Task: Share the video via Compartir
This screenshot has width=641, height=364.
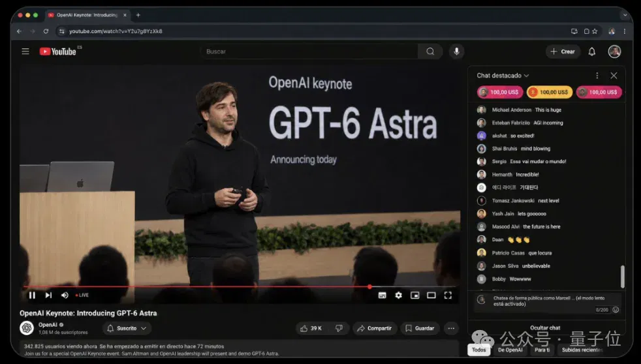Action: pyautogui.click(x=374, y=328)
